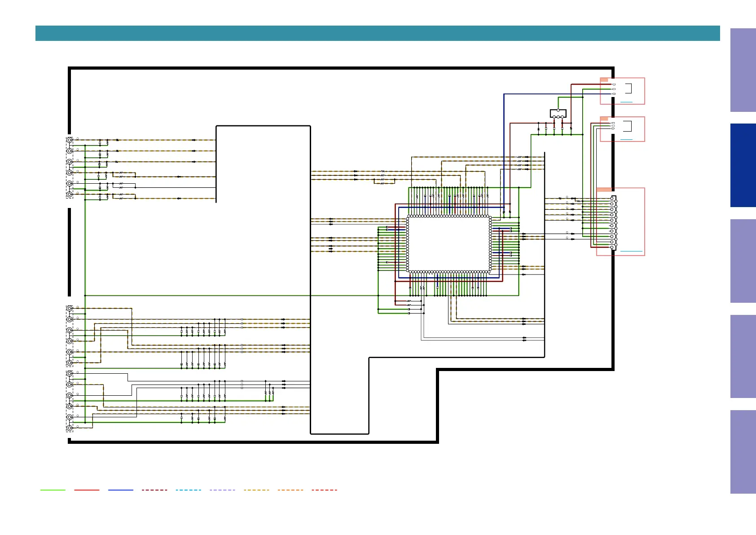Follow the cyan link in the large pink connector box
Viewport: 756px width, 535px height.
(x=631, y=251)
